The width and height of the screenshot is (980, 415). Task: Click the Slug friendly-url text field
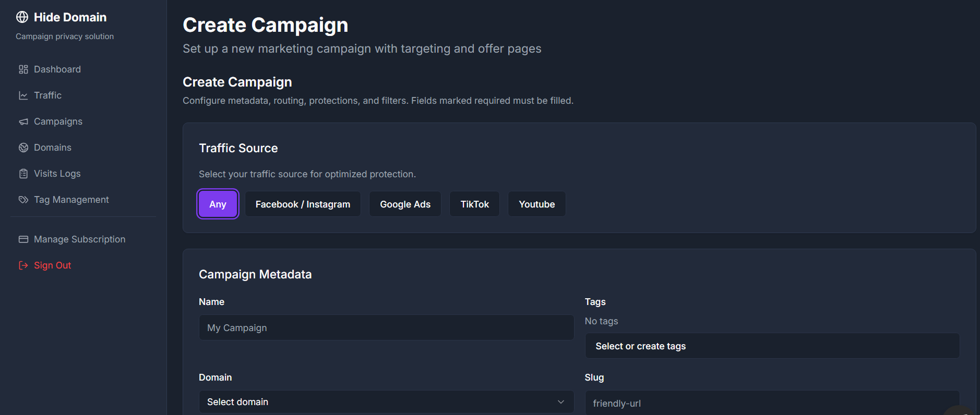(772, 402)
